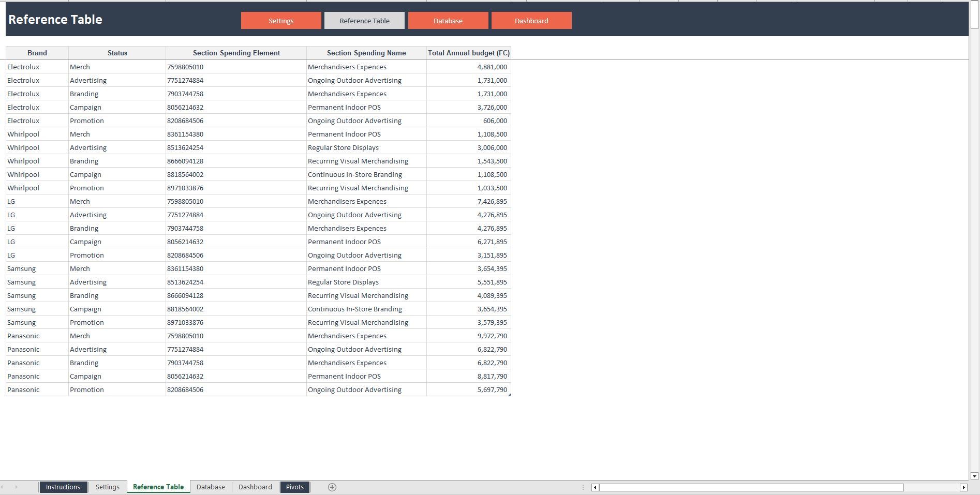Open the Dashboard sheet tab
This screenshot has width=980, height=495.
[255, 487]
